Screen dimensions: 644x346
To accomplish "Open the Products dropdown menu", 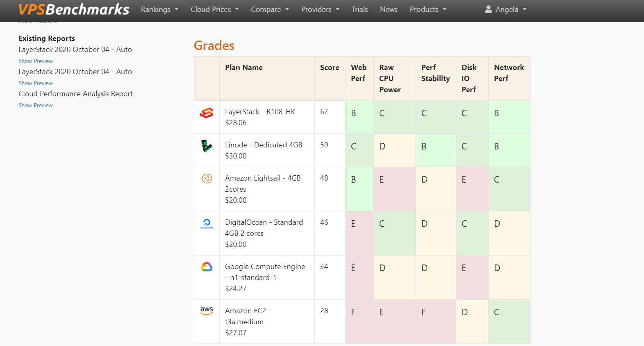I will pos(428,9).
